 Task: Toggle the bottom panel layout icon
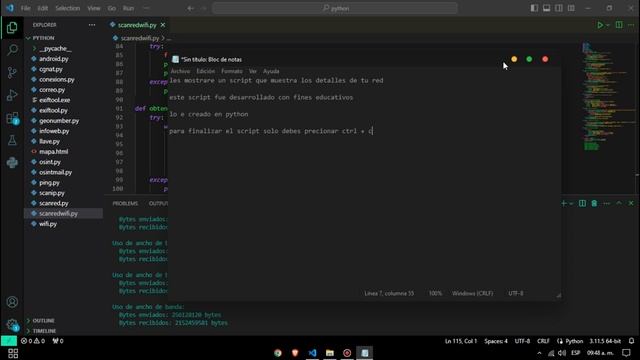pyautogui.click(x=547, y=8)
